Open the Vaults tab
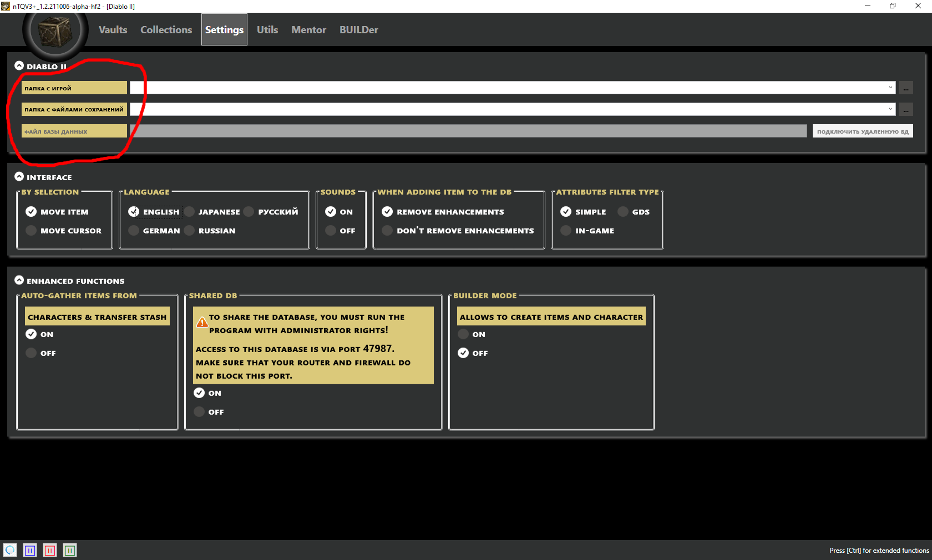This screenshot has width=932, height=560. [113, 30]
